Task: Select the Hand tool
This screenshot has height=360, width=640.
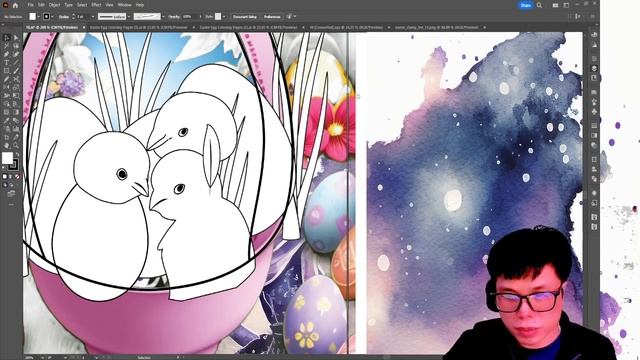Action: (x=7, y=145)
